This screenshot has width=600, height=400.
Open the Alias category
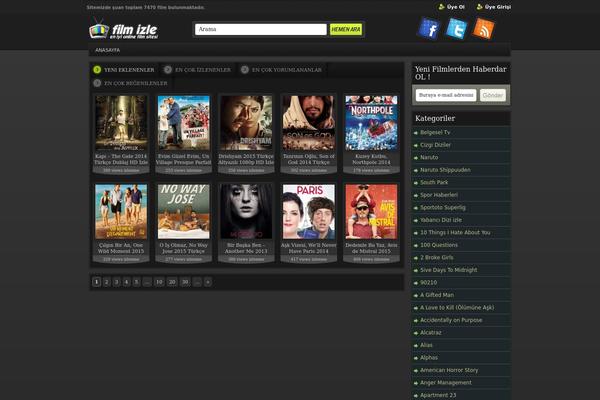tap(426, 345)
